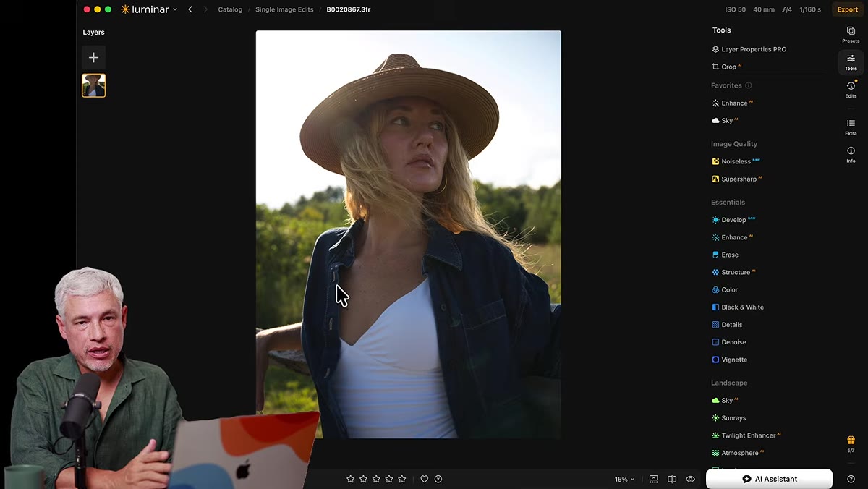Go to Single Image Edits breadcrumb
The height and width of the screenshot is (489, 868).
click(284, 9)
